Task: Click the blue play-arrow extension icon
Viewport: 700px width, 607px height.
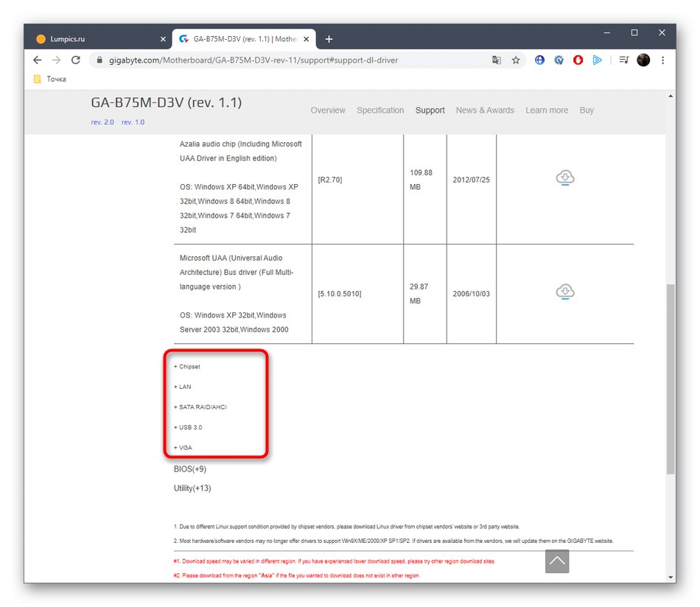Action: (x=598, y=60)
